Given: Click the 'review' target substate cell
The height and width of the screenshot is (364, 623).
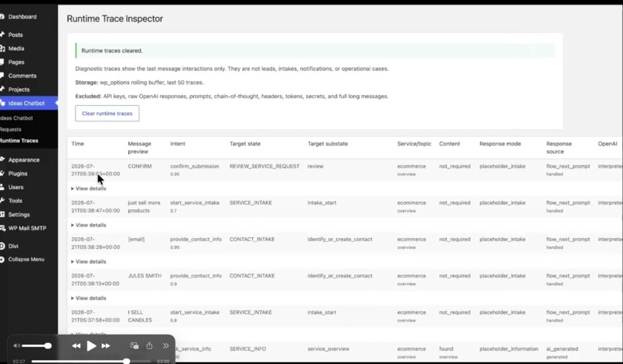Looking at the screenshot, I should (x=315, y=166).
